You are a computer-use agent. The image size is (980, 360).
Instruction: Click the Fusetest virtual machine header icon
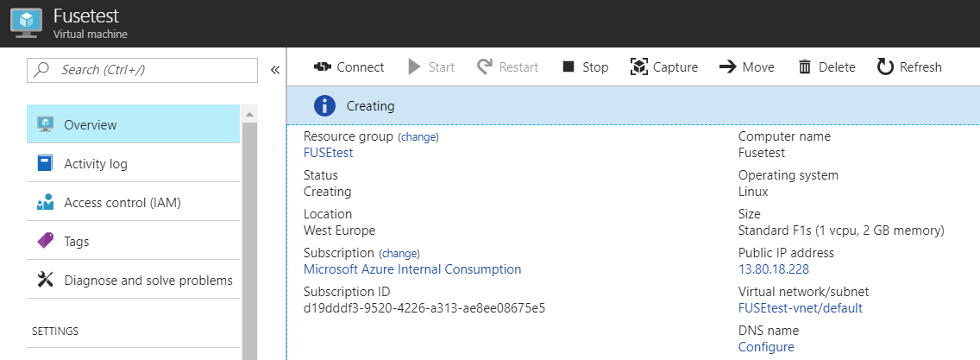[x=26, y=23]
